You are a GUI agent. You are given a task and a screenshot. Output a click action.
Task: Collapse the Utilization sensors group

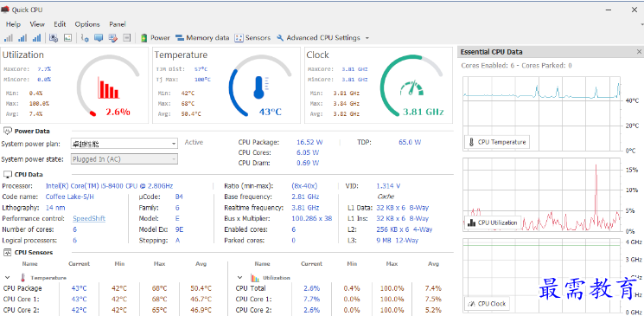(239, 278)
